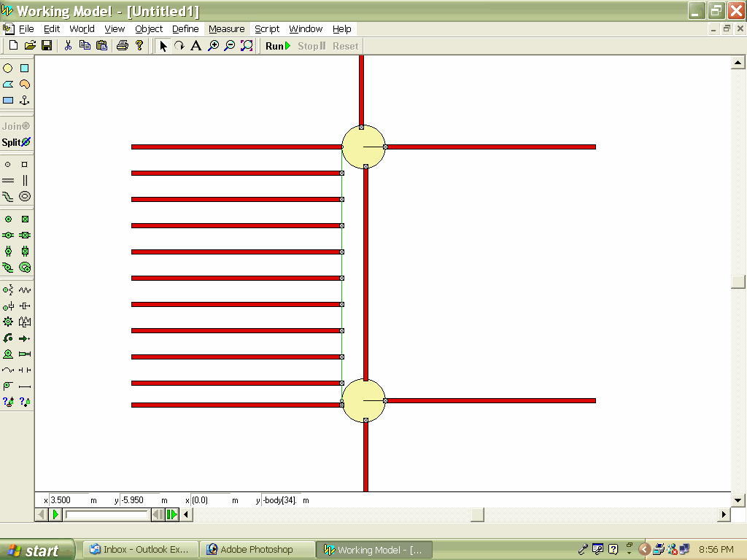Screen dimensions: 747x560
Task: Cut the selected object
Action: pos(68,46)
